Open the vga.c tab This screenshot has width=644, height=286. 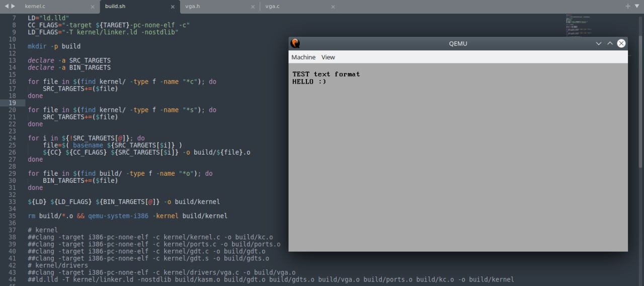273,7
